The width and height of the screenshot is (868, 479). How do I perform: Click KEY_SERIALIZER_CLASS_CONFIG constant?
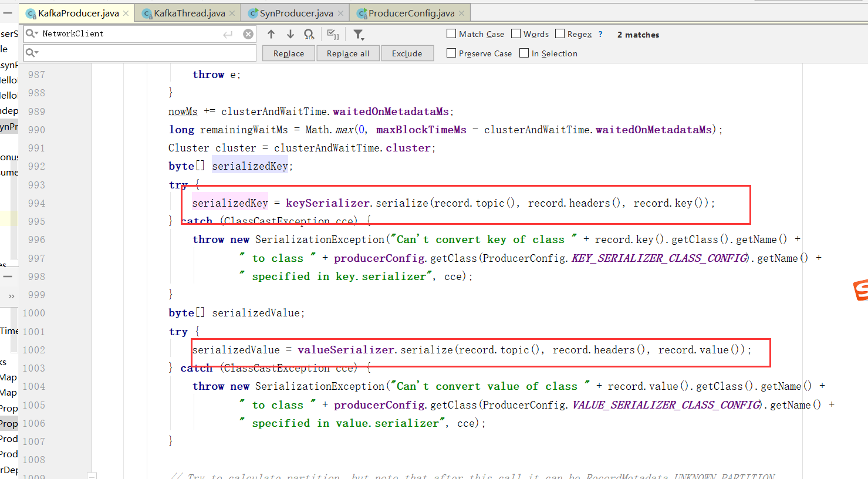click(x=660, y=258)
